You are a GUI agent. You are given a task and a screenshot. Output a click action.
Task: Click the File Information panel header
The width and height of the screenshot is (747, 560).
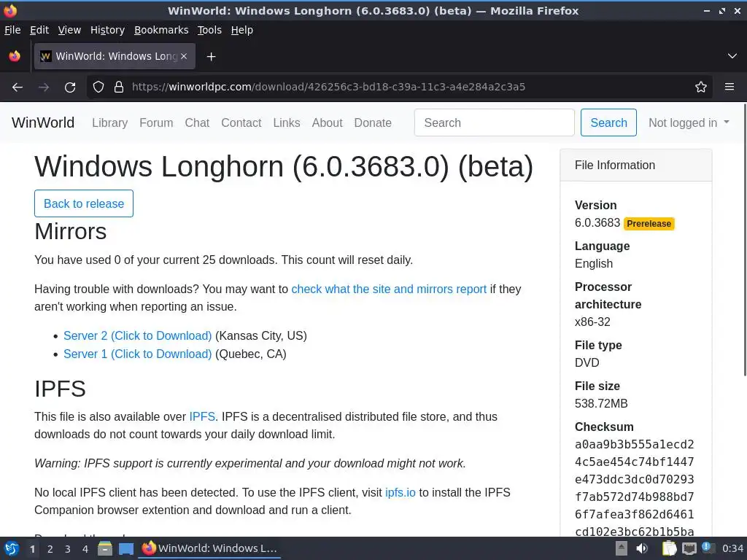point(636,166)
